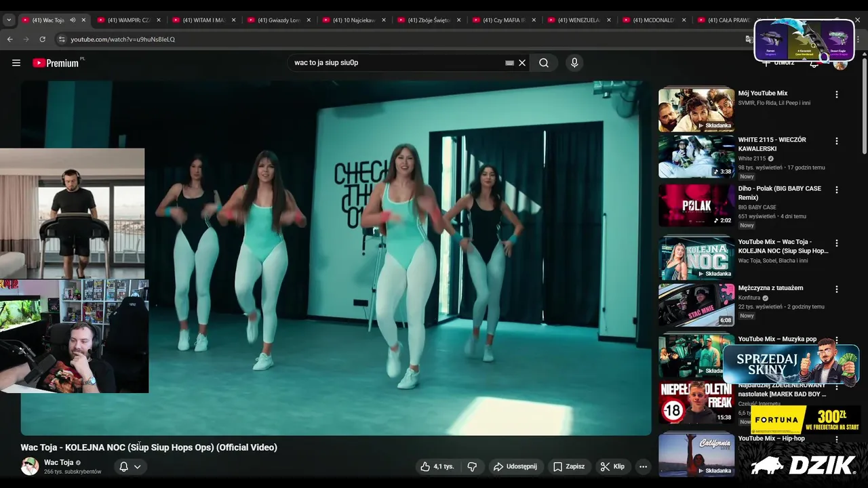Select the address bar URL
Viewport: 868px width, 488px height.
123,39
